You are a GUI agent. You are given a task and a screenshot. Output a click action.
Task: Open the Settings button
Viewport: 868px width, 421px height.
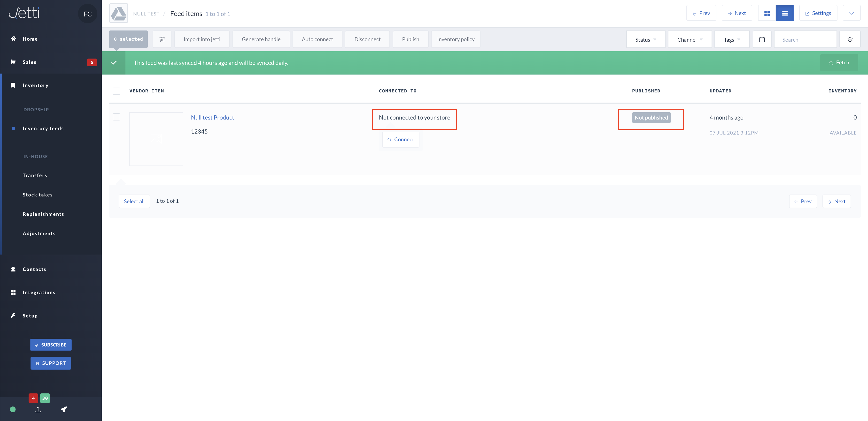[818, 13]
